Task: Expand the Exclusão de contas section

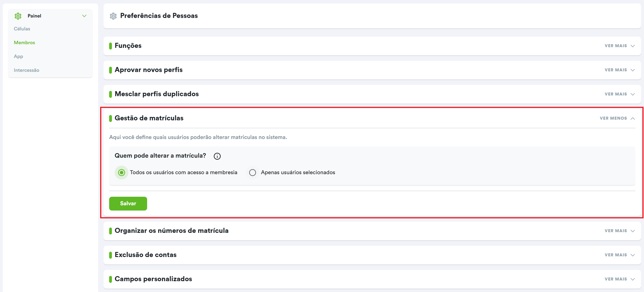Action: (619, 255)
